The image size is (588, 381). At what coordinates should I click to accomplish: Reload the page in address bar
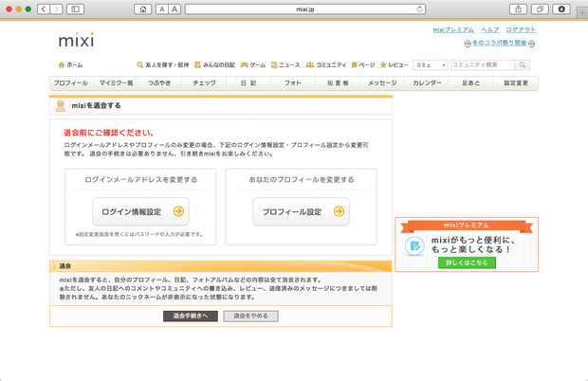click(419, 9)
